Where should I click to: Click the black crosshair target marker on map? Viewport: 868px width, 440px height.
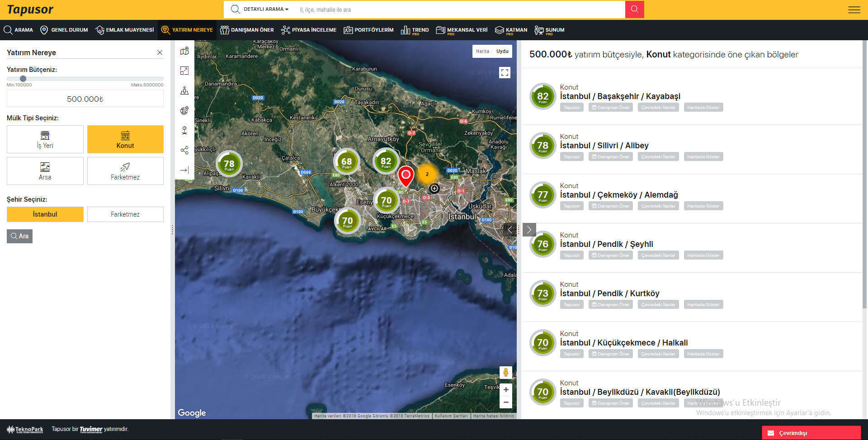434,188
